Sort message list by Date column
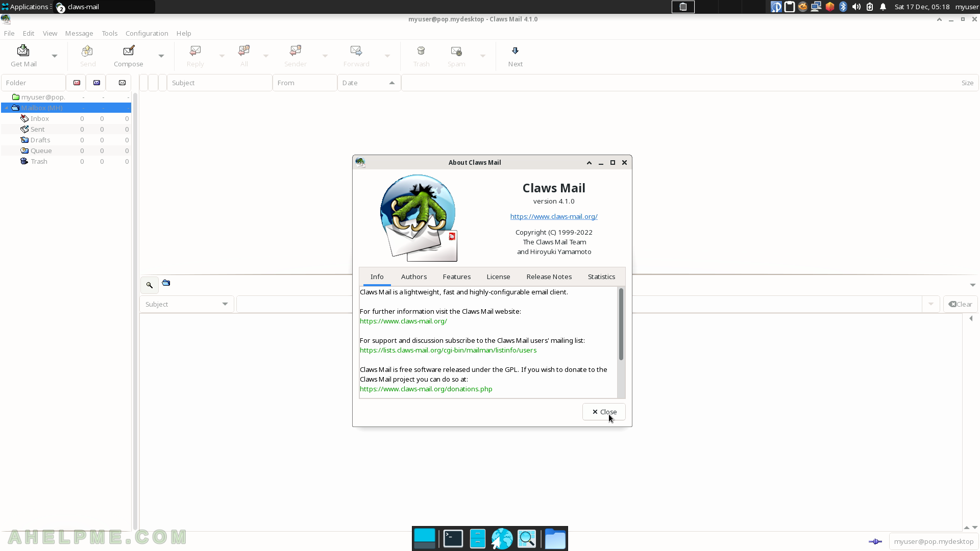Viewport: 980px width, 551px height. [369, 83]
